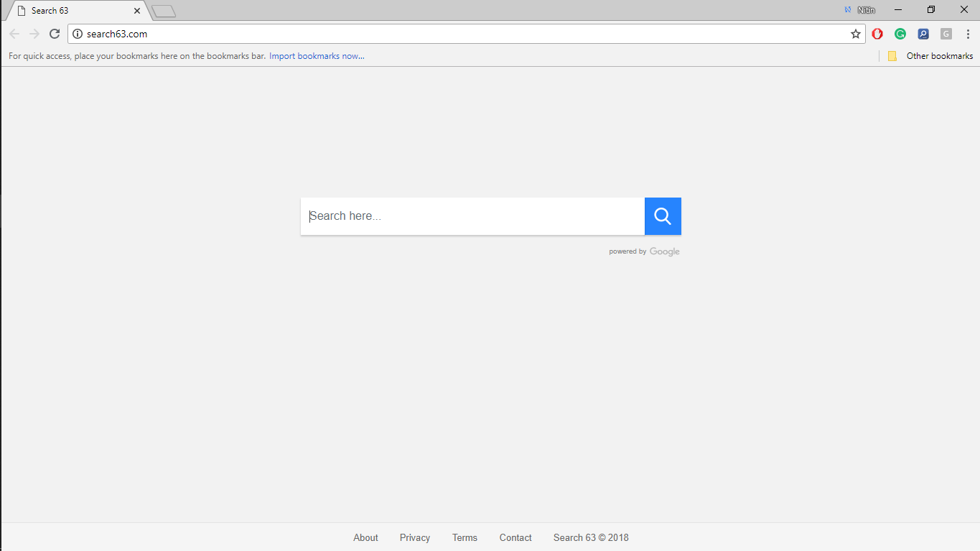
Task: Click the Terms footer link
Action: pyautogui.click(x=465, y=537)
